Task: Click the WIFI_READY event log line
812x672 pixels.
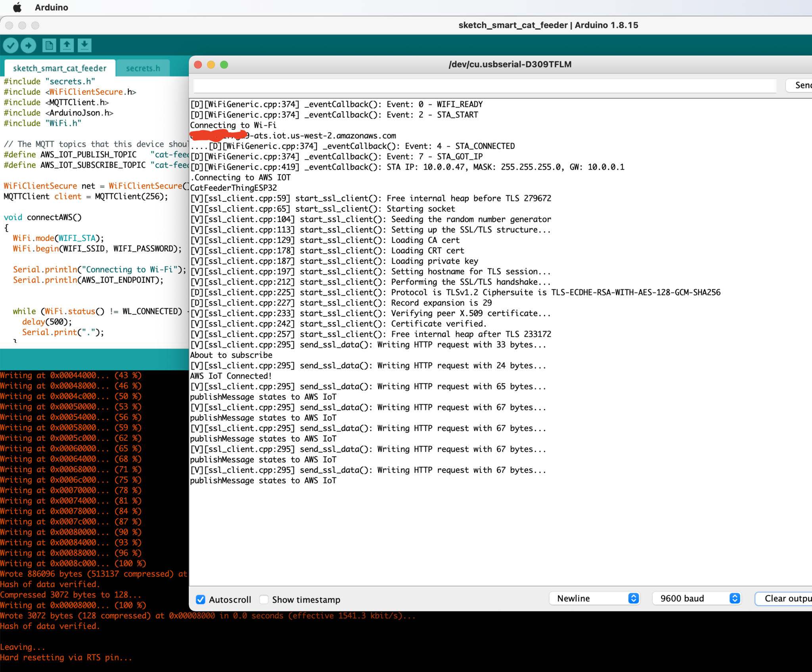Action: point(337,104)
